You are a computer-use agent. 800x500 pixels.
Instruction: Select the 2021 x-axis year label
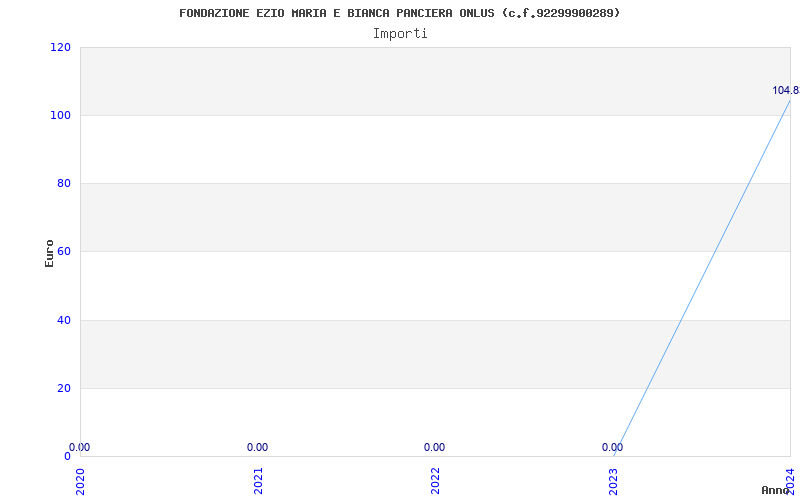click(258, 481)
